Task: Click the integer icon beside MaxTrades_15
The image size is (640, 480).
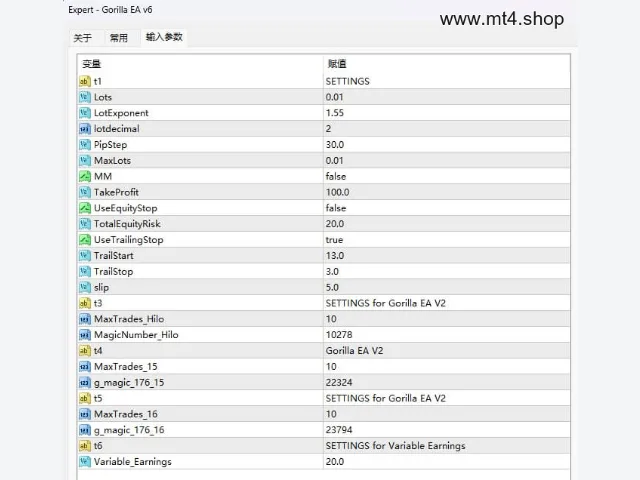Action: pyautogui.click(x=84, y=367)
